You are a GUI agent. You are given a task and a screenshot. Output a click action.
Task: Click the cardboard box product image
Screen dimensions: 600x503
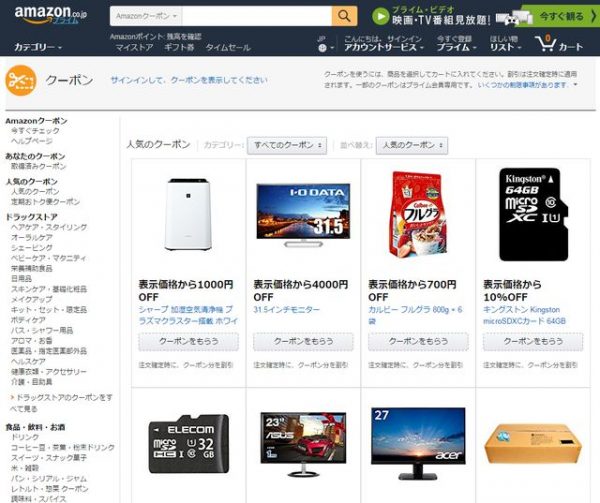coord(533,444)
